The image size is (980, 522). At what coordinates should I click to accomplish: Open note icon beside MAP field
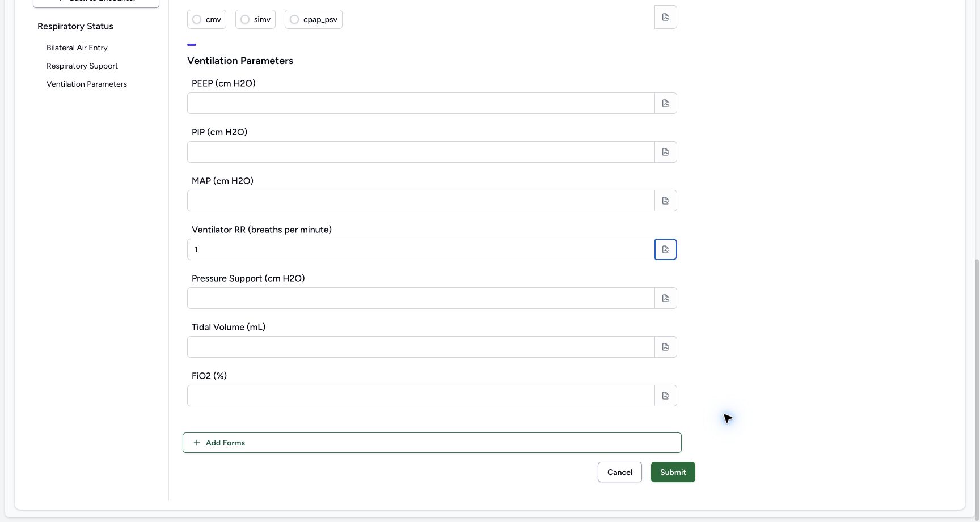click(666, 201)
